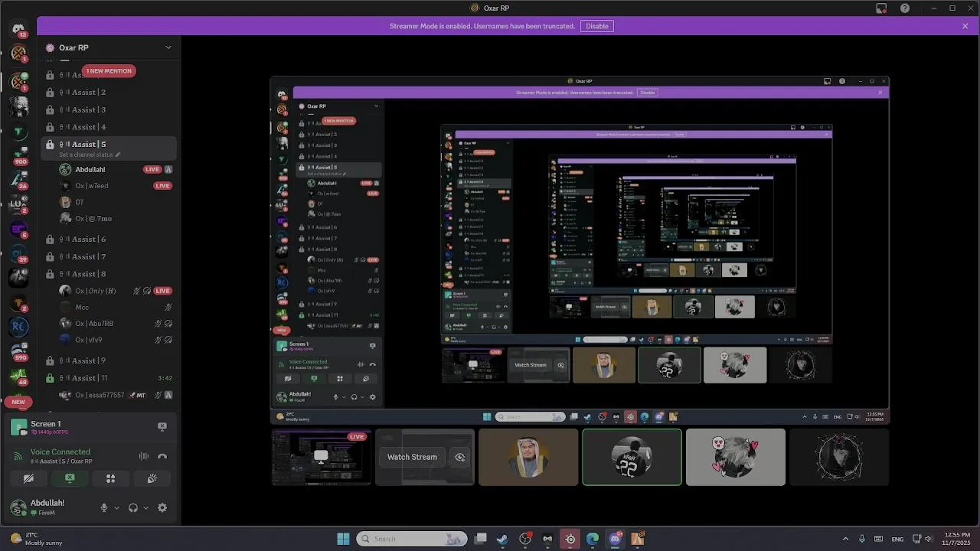
Task: Open the RC server icon in sidebar
Action: click(x=19, y=327)
